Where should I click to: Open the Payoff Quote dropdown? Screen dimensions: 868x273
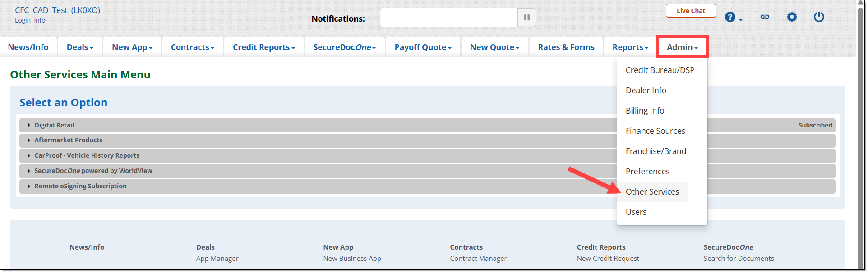click(423, 47)
